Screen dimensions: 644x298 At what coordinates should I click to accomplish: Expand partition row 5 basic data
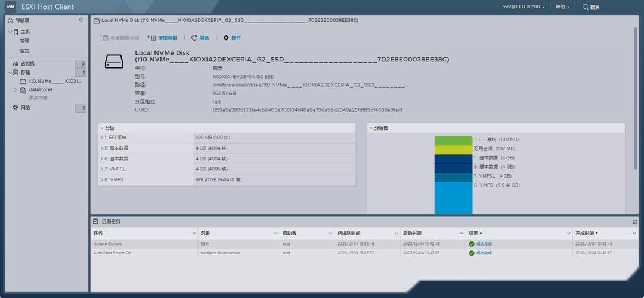pyautogui.click(x=102, y=148)
